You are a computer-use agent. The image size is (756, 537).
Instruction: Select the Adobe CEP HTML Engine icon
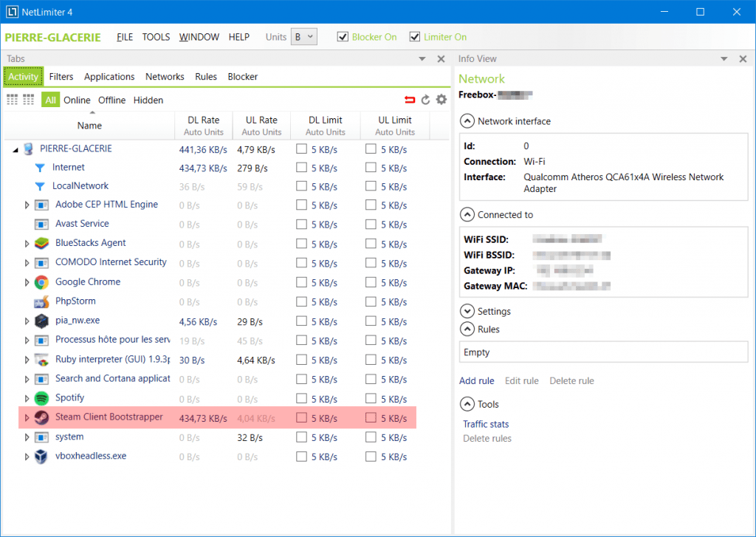[41, 205]
